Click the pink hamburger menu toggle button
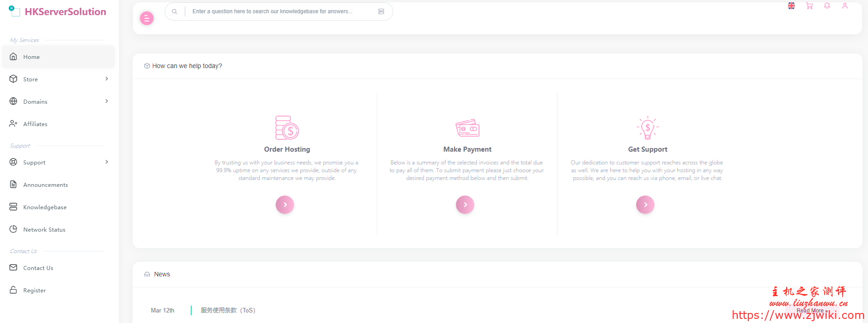Image resolution: width=868 pixels, height=323 pixels. coord(146,18)
